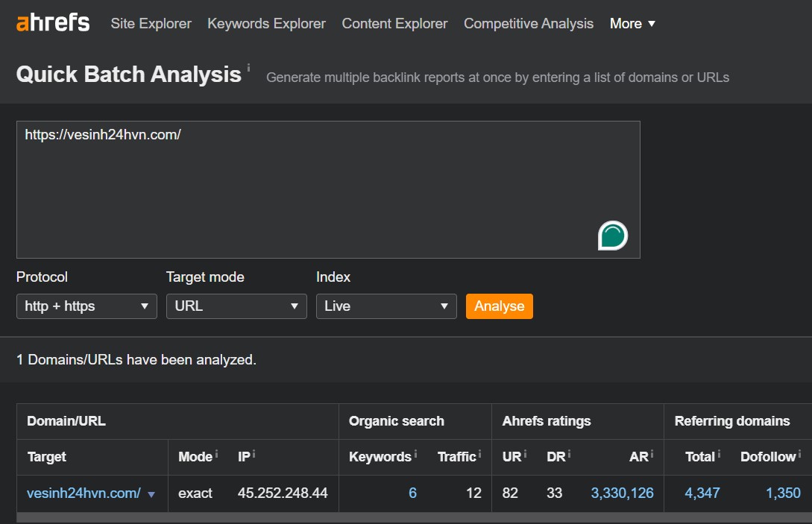Click the info icon next to Traffic

pyautogui.click(x=479, y=453)
